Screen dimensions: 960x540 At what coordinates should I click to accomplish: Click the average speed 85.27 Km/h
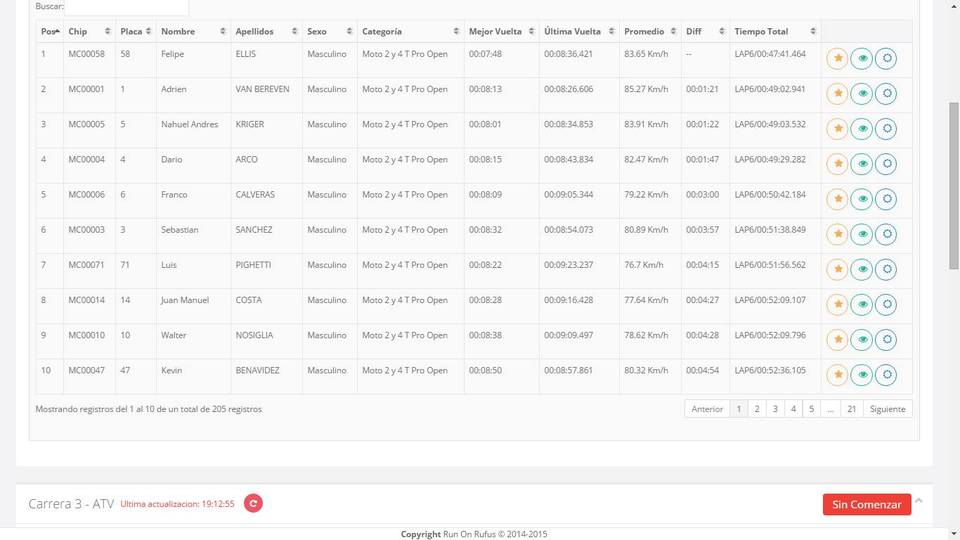tap(646, 89)
